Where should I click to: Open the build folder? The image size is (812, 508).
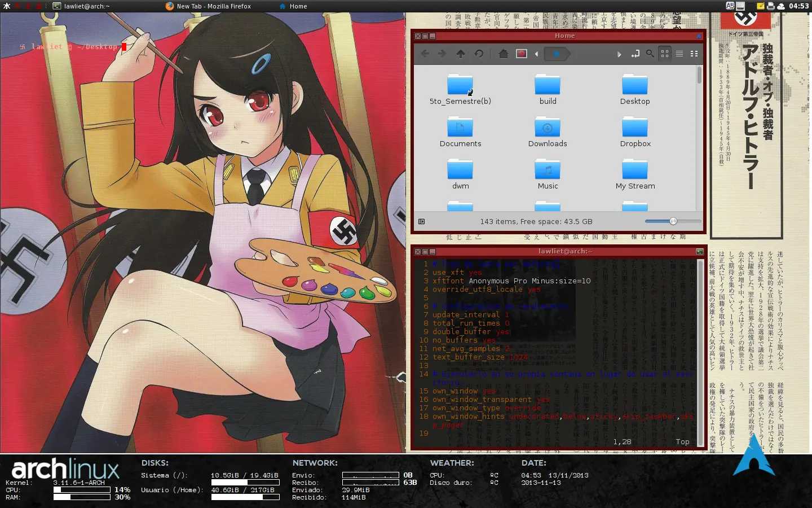[548, 90]
